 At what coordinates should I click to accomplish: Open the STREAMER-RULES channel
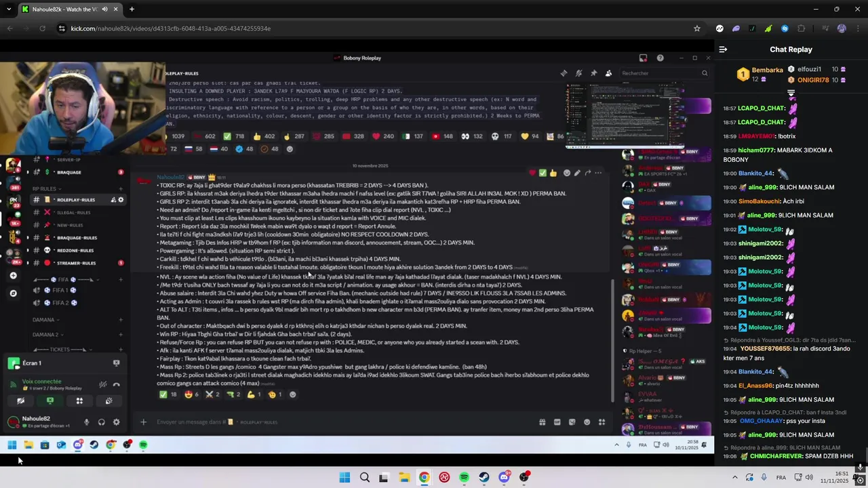77,263
